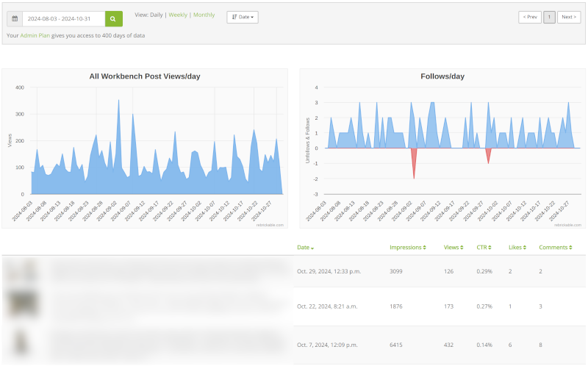Sort table by Comments column
Screen dimensions: 588x366
(555, 248)
